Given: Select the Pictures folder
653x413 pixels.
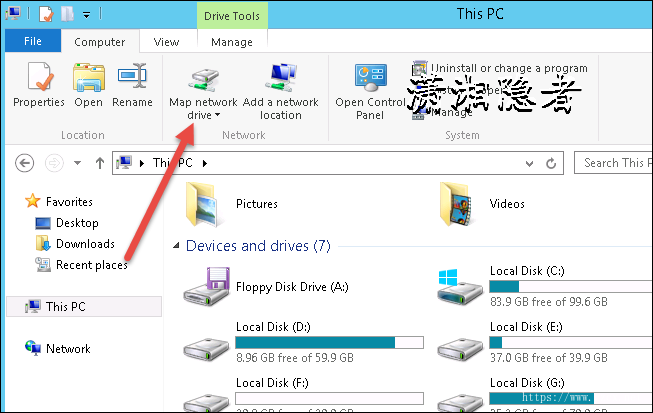Looking at the screenshot, I should (x=232, y=204).
